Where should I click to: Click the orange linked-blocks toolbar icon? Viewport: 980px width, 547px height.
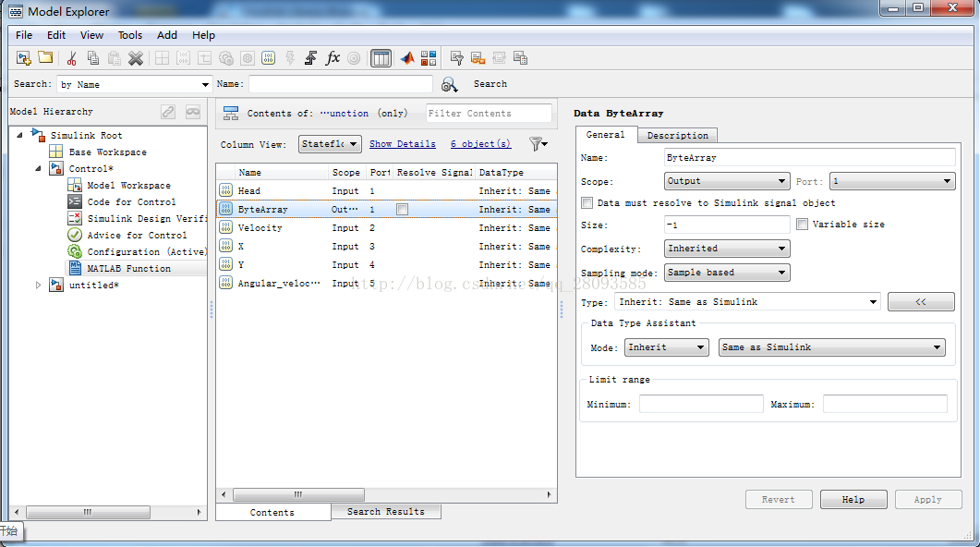pos(478,58)
